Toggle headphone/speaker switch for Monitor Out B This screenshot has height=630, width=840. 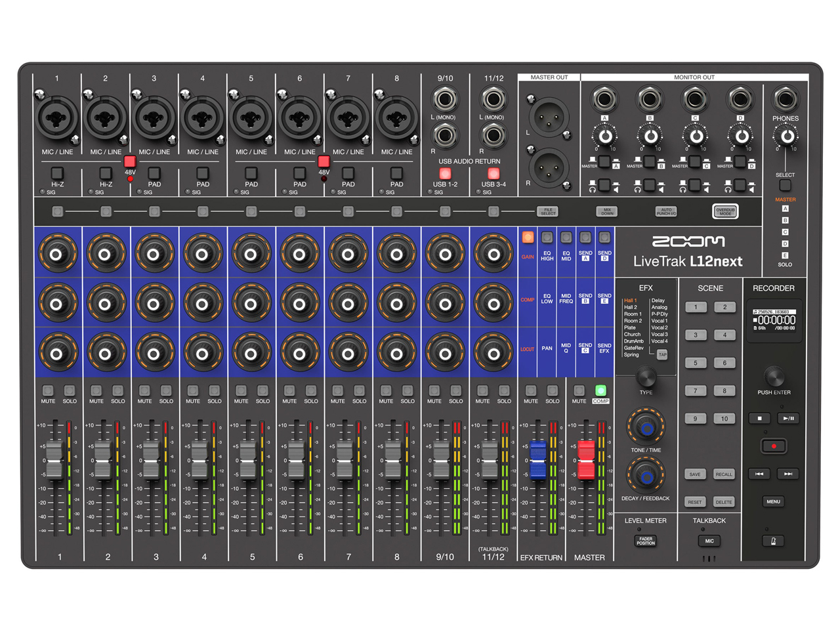pos(650,186)
